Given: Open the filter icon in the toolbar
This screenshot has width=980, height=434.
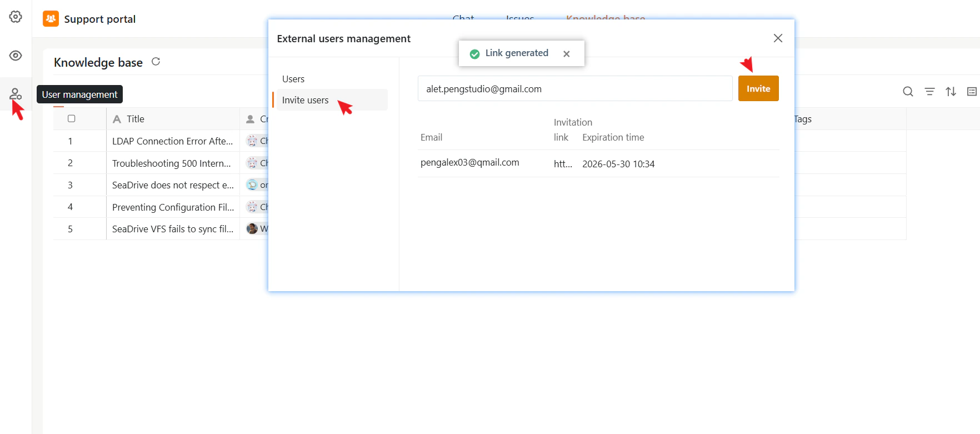Looking at the screenshot, I should (929, 92).
